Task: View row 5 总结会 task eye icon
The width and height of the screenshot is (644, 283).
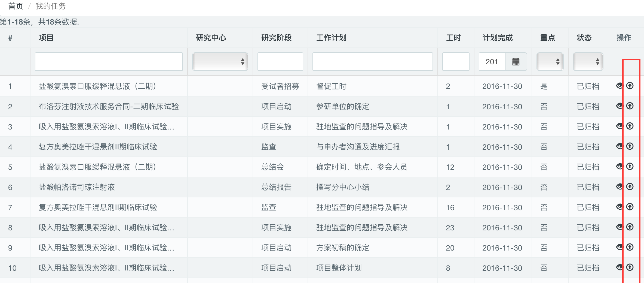Action: click(620, 167)
